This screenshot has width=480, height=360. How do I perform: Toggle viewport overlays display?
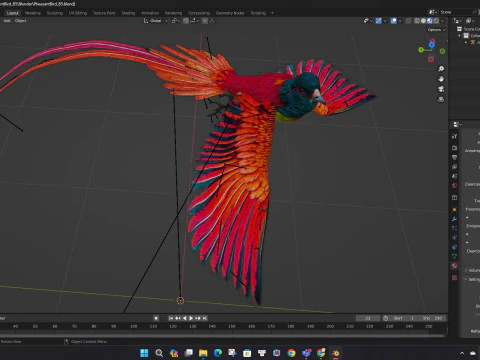[394, 21]
